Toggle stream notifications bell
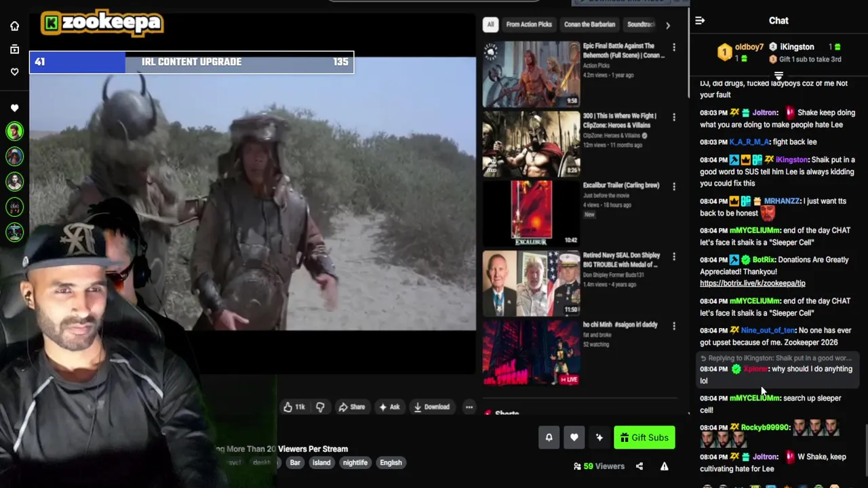Screen dimensions: 868x488 pos(549,438)
